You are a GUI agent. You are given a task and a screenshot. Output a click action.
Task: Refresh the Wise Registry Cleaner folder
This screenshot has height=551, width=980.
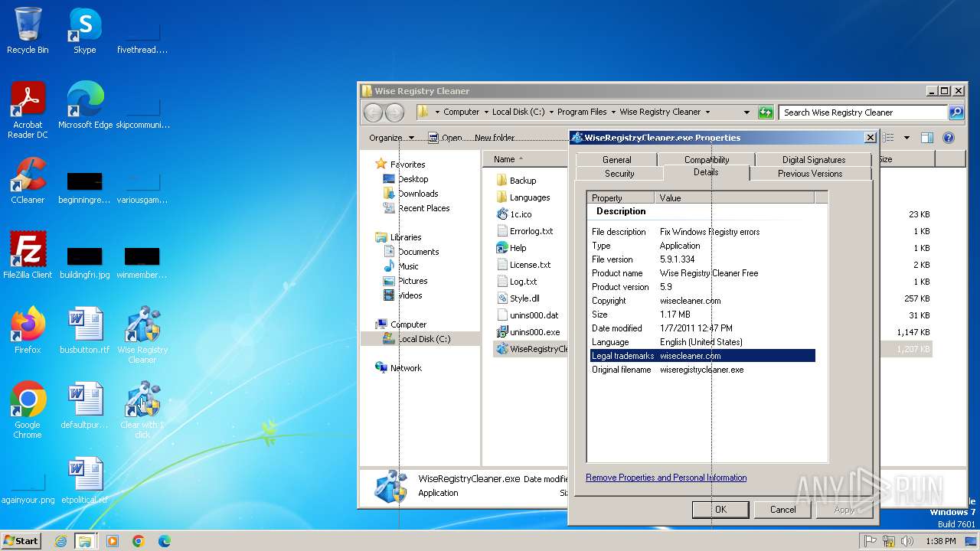[x=766, y=112]
